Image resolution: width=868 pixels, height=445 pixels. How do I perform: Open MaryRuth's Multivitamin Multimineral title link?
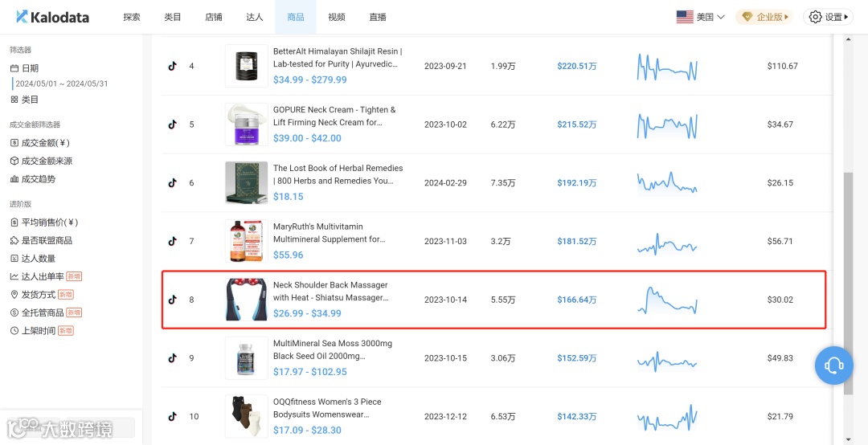point(330,233)
